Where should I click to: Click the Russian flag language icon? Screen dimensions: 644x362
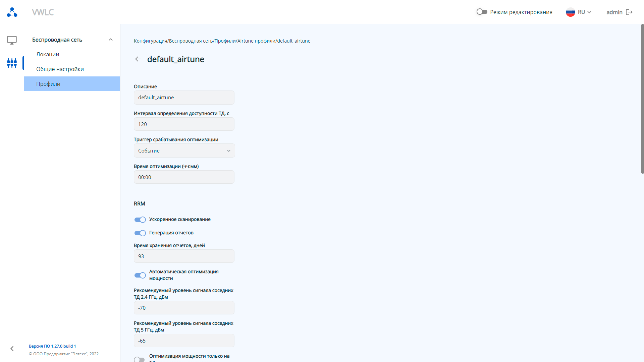tap(570, 12)
